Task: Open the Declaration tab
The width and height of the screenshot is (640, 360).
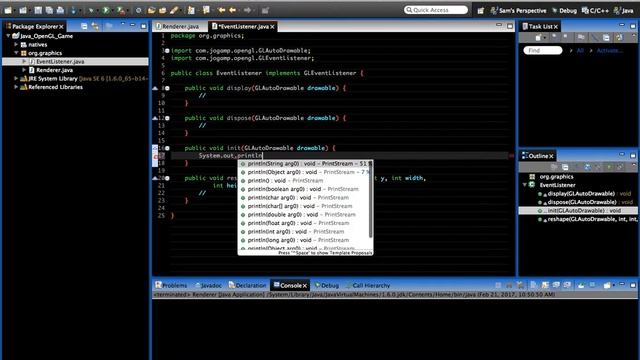Action: [247, 285]
